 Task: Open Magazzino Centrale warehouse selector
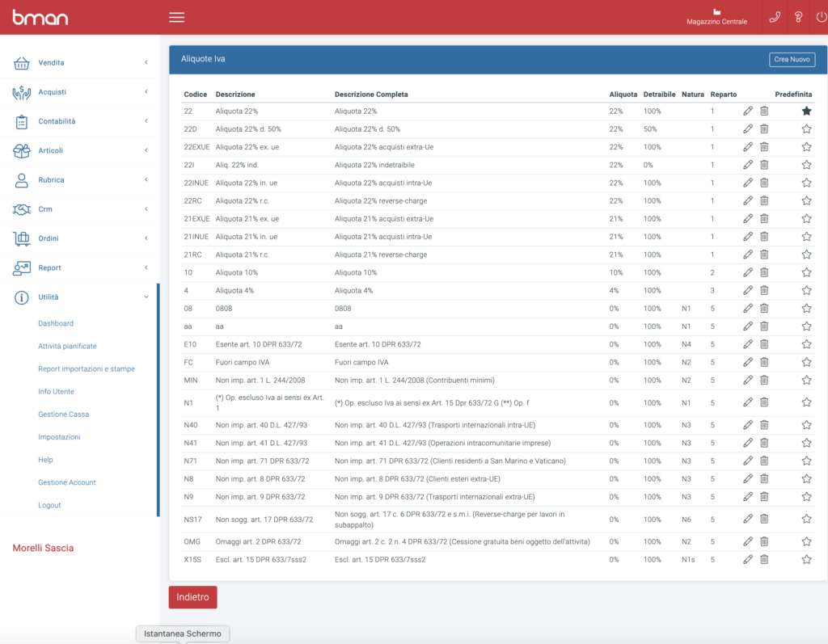click(716, 18)
